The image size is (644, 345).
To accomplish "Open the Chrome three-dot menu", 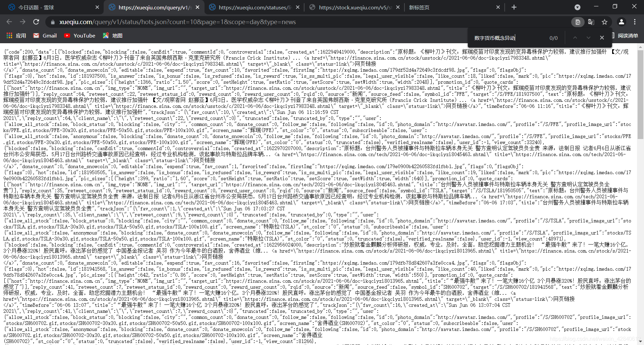I will click(635, 22).
